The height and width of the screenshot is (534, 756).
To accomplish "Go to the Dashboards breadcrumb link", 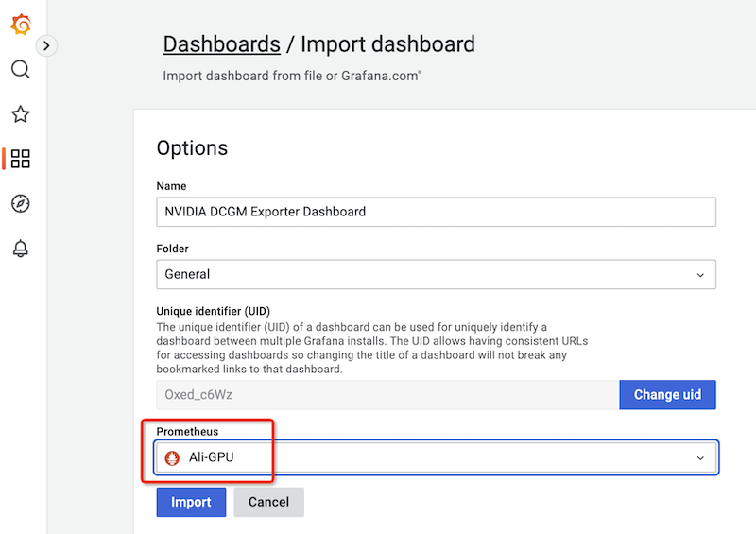I will click(x=221, y=44).
